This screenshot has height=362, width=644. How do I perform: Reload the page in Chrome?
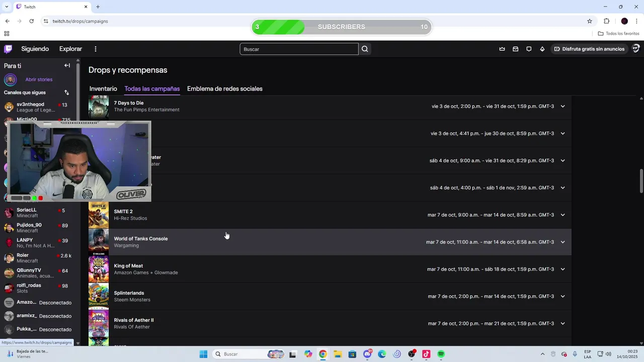(x=31, y=21)
